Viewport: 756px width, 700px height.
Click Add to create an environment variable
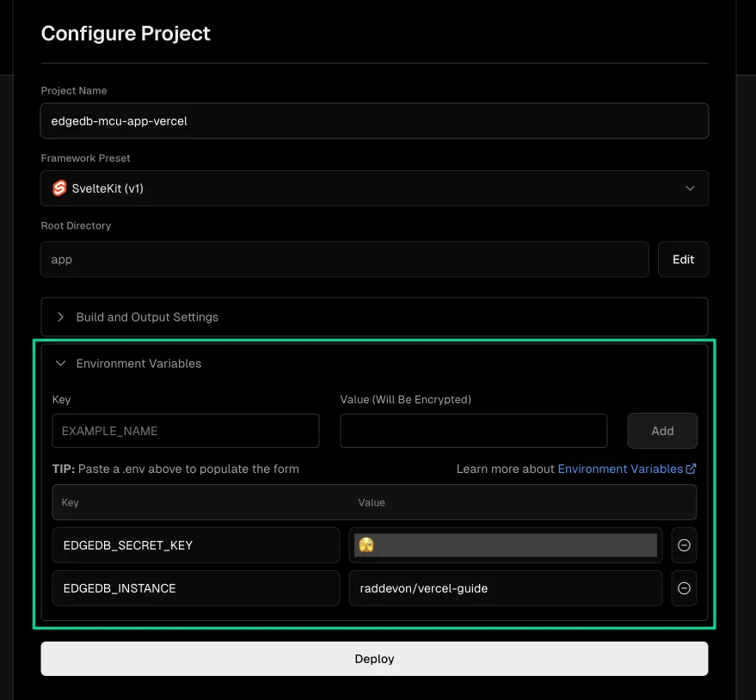tap(662, 431)
